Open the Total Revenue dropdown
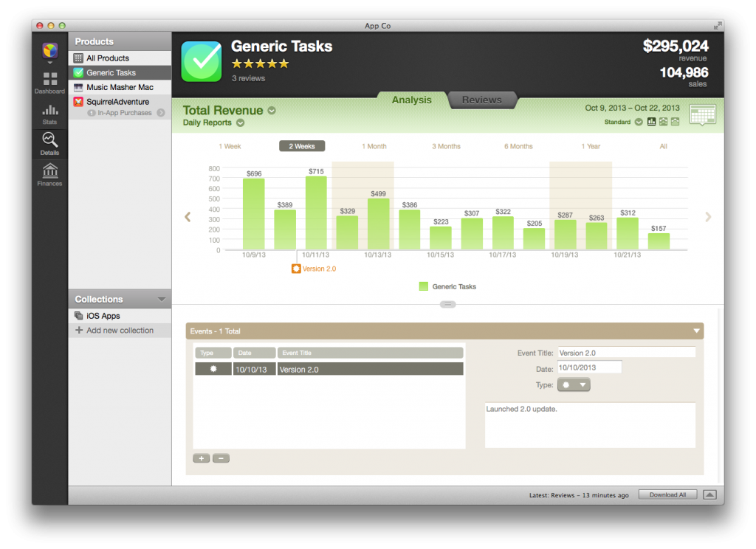 click(272, 111)
